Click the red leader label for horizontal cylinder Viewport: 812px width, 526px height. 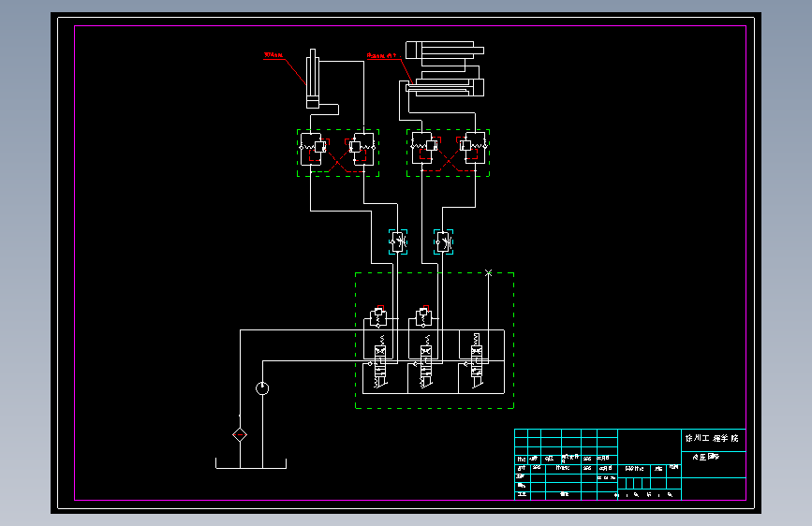click(x=383, y=55)
